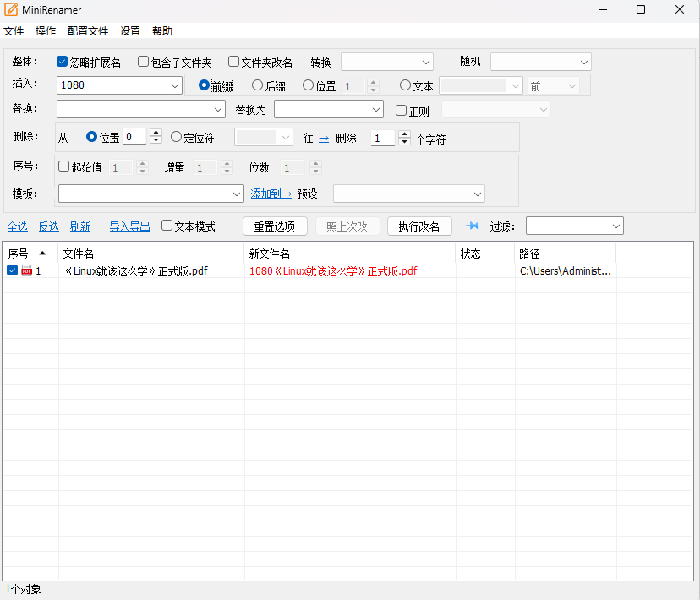Click the 执行改名 button
The image size is (700, 600).
click(419, 226)
